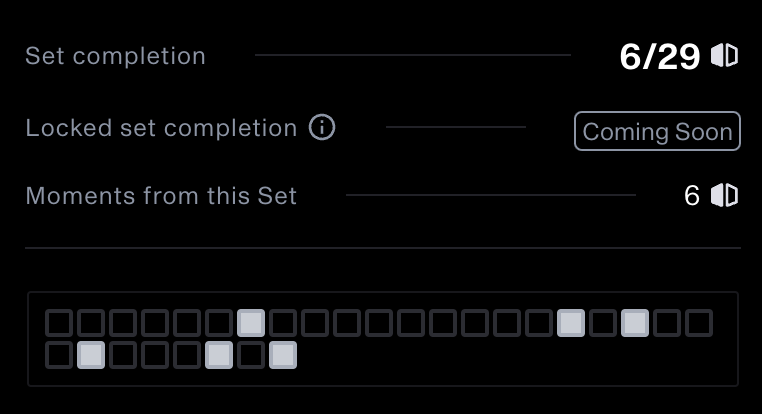
Task: Click the card icon beside Moments count 6
Action: 725,195
